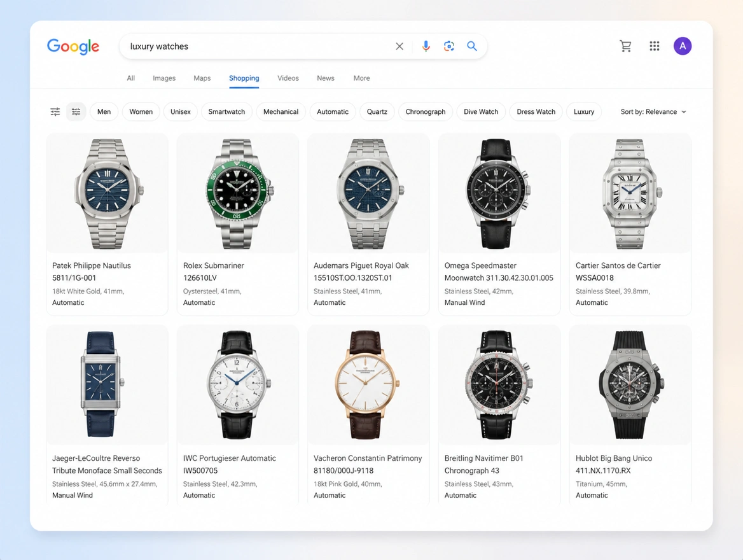
Task: Switch to the All tab
Action: pyautogui.click(x=131, y=78)
